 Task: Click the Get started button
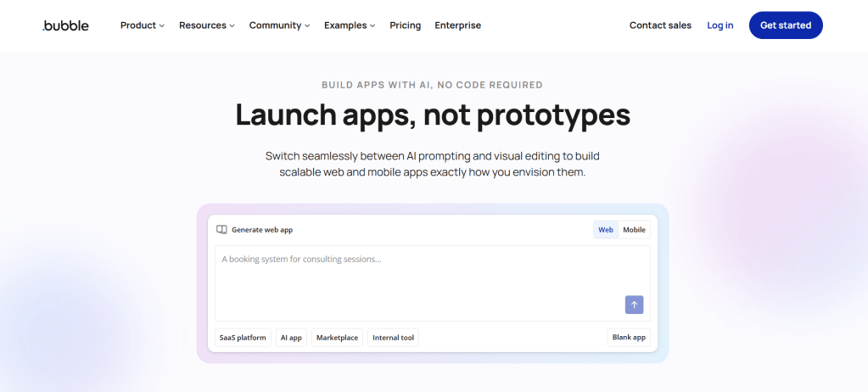point(785,25)
